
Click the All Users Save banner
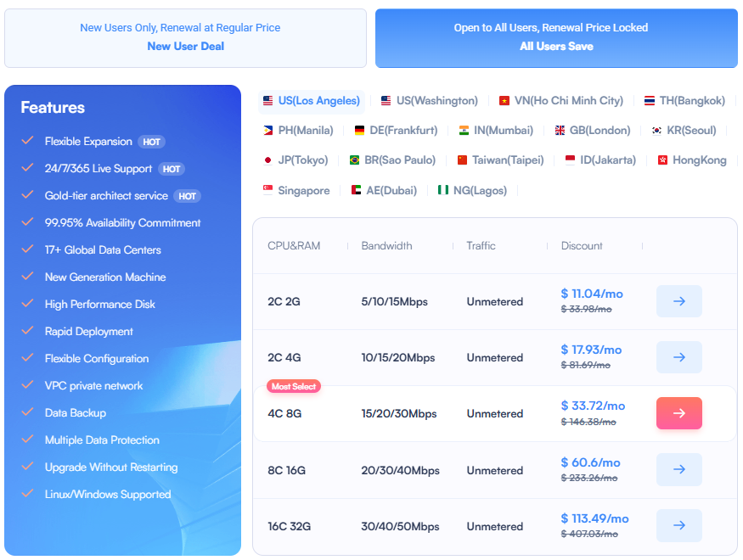tap(556, 37)
